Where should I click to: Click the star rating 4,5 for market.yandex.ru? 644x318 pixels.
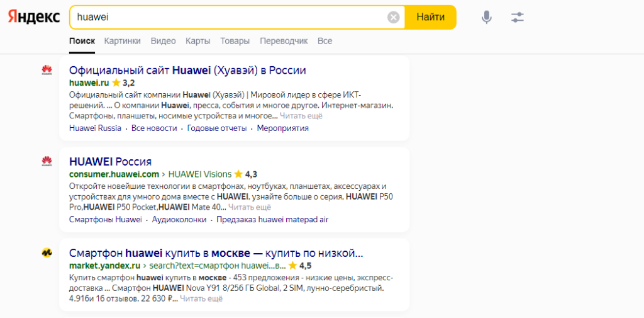coord(300,265)
